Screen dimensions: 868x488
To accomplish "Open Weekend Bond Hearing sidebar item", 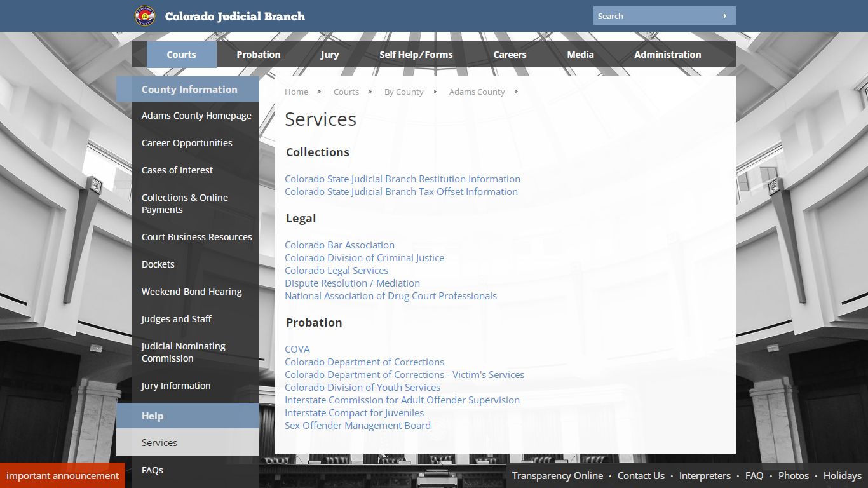I will [196, 292].
